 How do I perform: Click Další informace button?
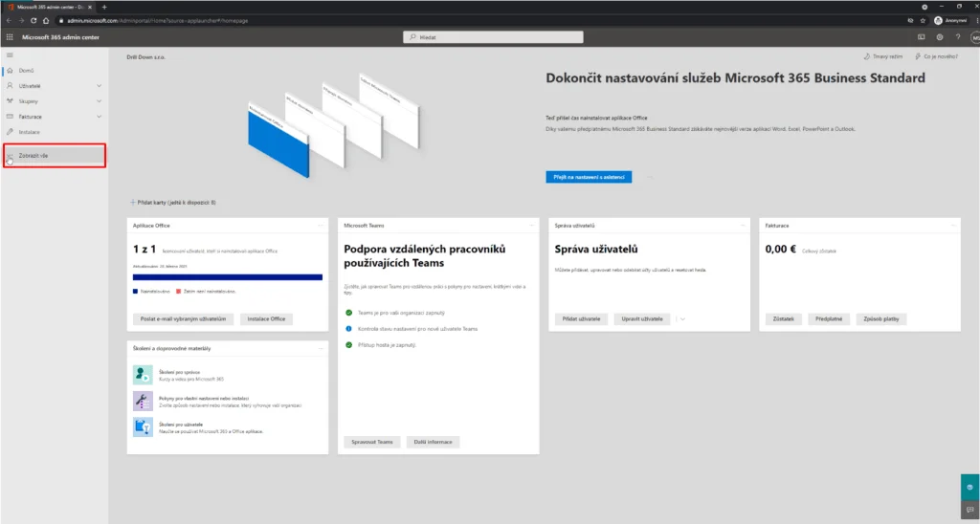433,442
